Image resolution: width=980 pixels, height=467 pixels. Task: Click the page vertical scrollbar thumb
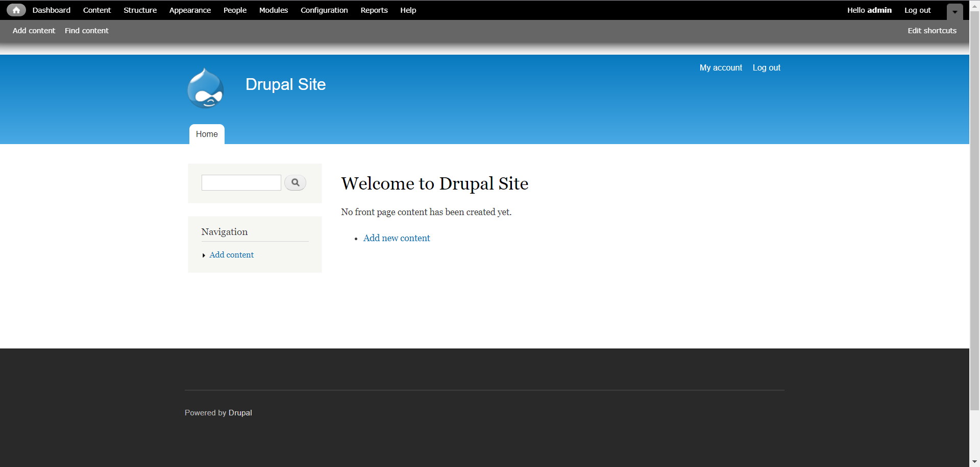(x=975, y=211)
